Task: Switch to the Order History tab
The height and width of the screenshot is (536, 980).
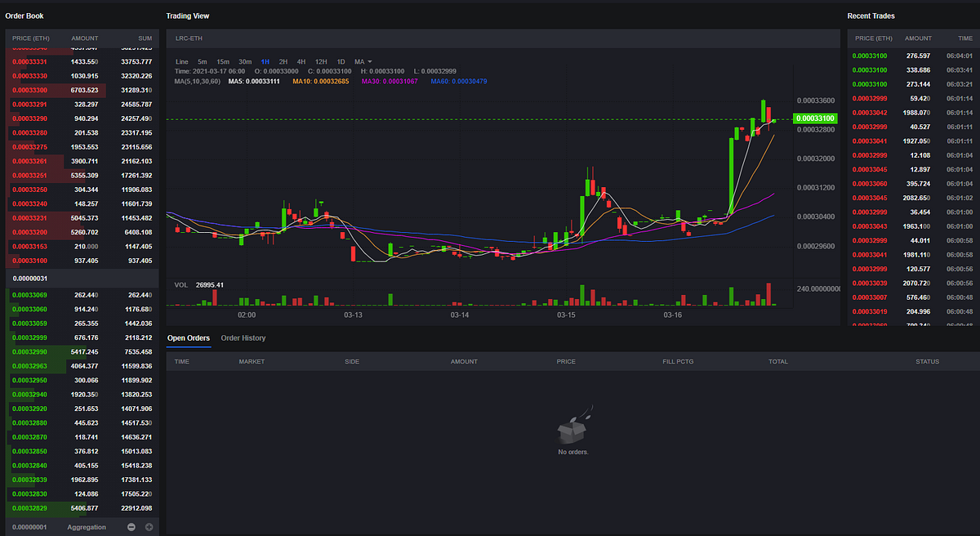Action: pyautogui.click(x=243, y=338)
